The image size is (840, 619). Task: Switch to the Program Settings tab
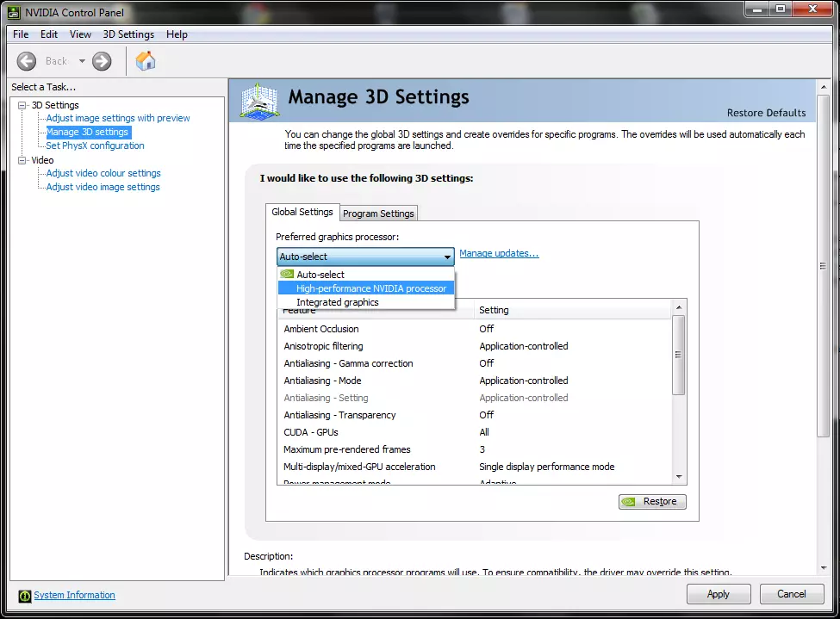tap(378, 214)
